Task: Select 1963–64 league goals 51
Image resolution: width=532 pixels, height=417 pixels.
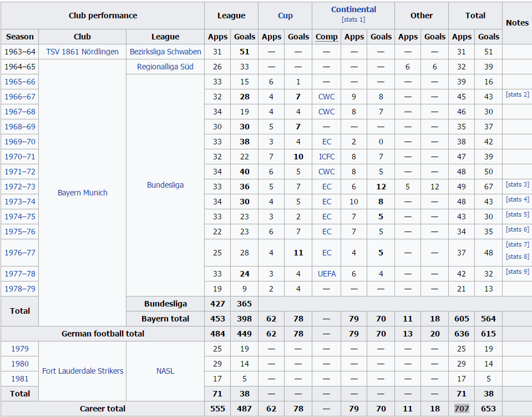Action: (244, 52)
